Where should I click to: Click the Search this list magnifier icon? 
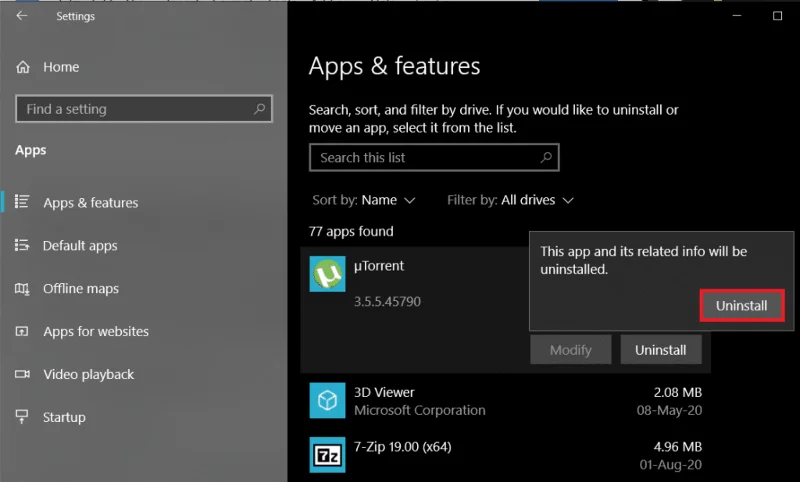pyautogui.click(x=546, y=157)
